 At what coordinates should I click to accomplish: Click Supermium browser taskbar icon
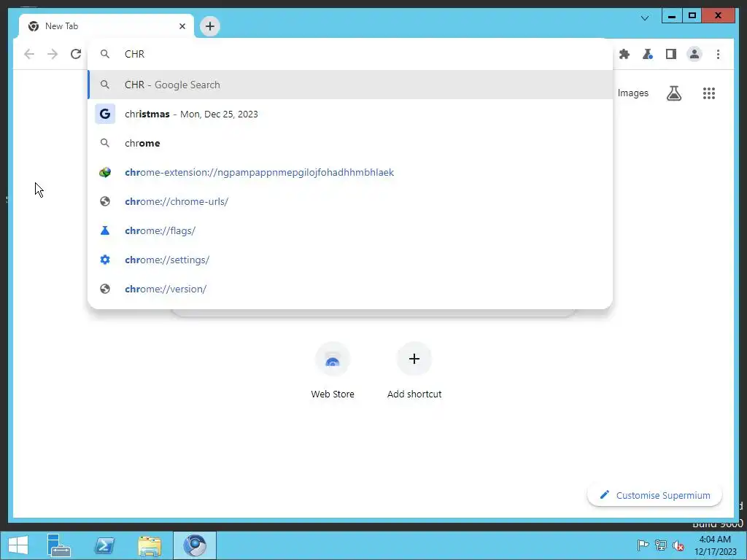194,545
